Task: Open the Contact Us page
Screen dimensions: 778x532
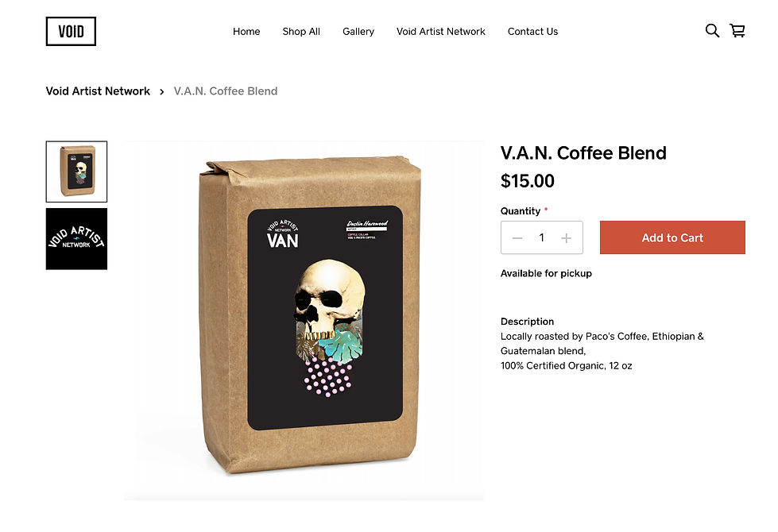Action: click(533, 31)
